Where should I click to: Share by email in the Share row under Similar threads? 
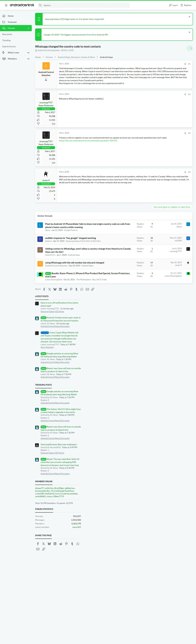click(x=87, y=289)
